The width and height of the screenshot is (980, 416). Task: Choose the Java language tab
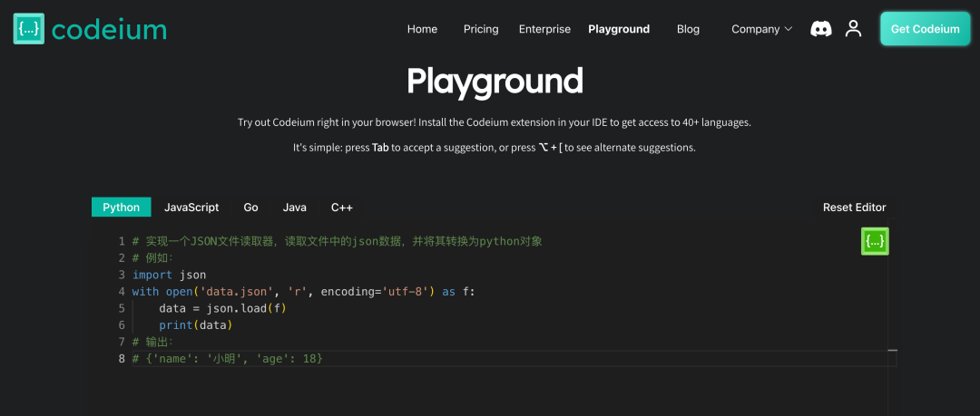[x=294, y=208]
